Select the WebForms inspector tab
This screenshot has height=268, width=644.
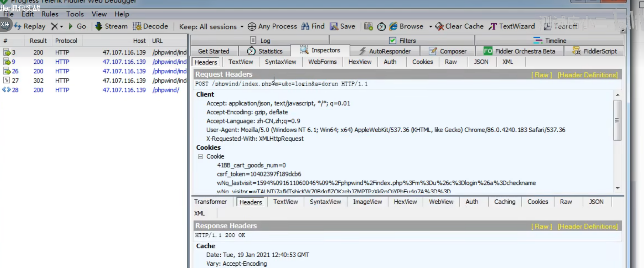[323, 62]
